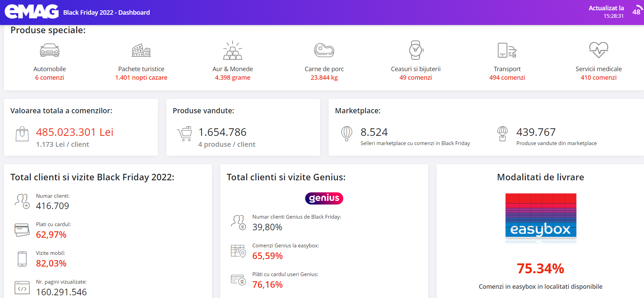The image size is (644, 298).
Task: Select the shopping cart products sold icon
Action: click(x=185, y=134)
